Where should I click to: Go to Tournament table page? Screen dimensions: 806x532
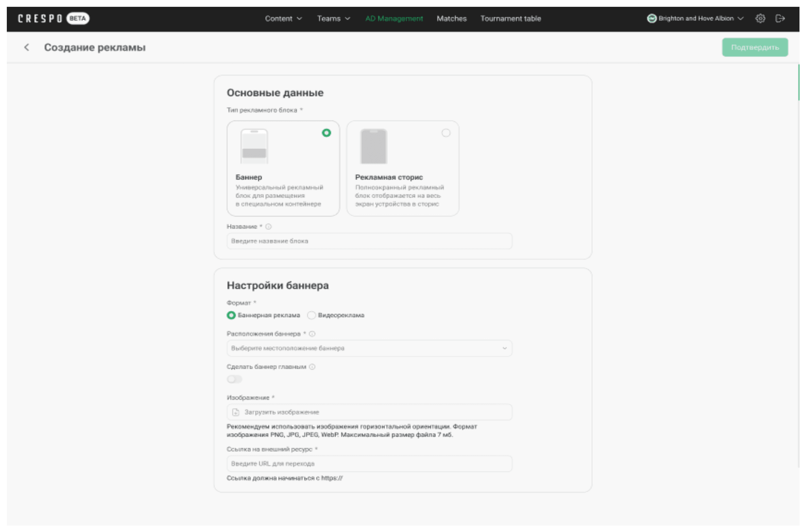[x=510, y=18]
